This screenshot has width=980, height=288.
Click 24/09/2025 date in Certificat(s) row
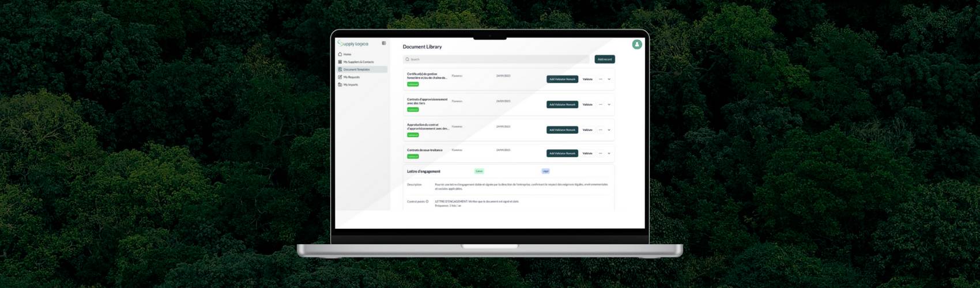point(503,75)
